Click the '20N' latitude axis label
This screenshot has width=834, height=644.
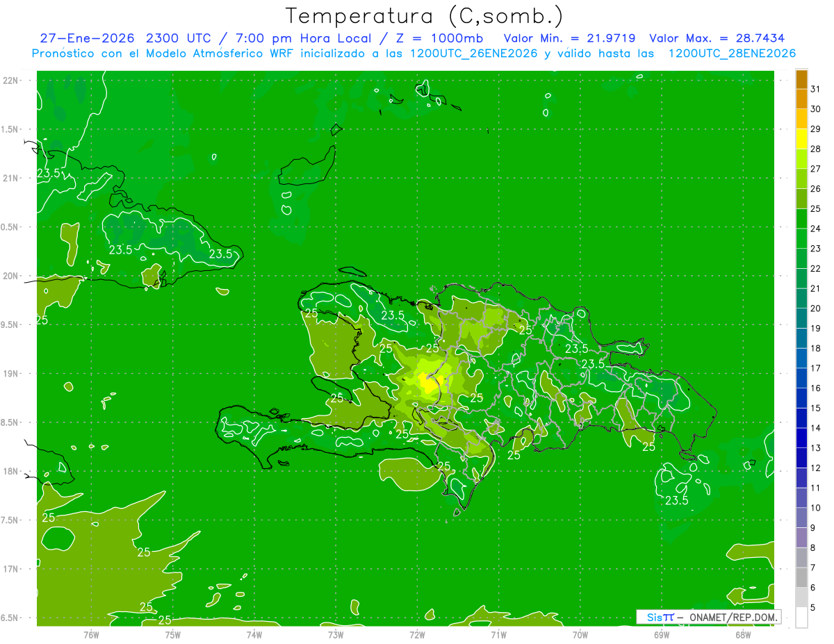coord(10,276)
